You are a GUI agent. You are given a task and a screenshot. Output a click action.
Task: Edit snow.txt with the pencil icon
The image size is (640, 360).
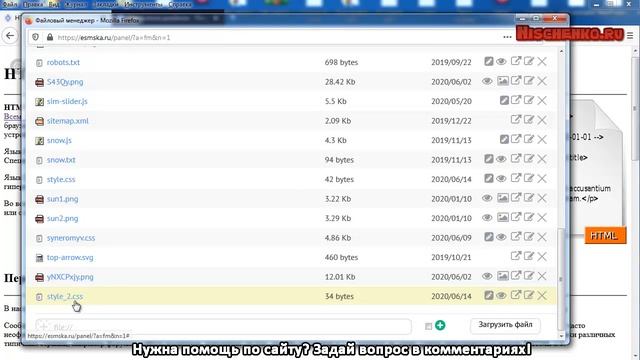489,159
